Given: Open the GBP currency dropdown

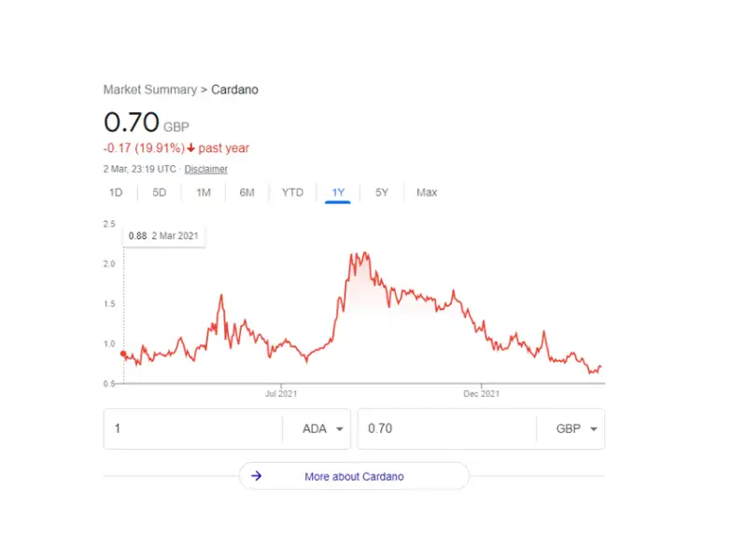Looking at the screenshot, I should (x=571, y=428).
